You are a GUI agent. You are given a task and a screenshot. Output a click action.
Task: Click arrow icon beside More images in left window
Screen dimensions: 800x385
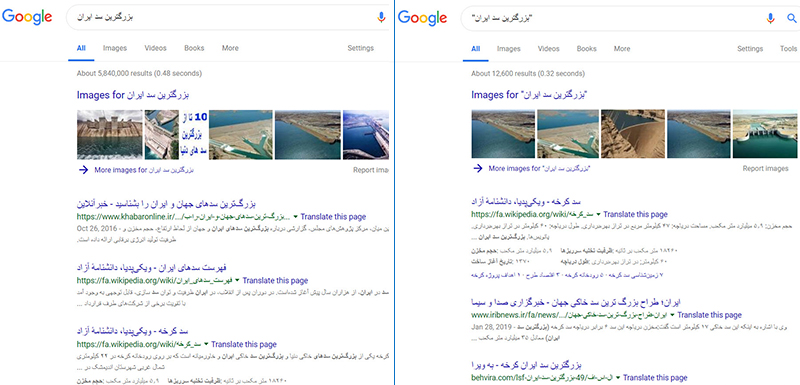[83, 170]
